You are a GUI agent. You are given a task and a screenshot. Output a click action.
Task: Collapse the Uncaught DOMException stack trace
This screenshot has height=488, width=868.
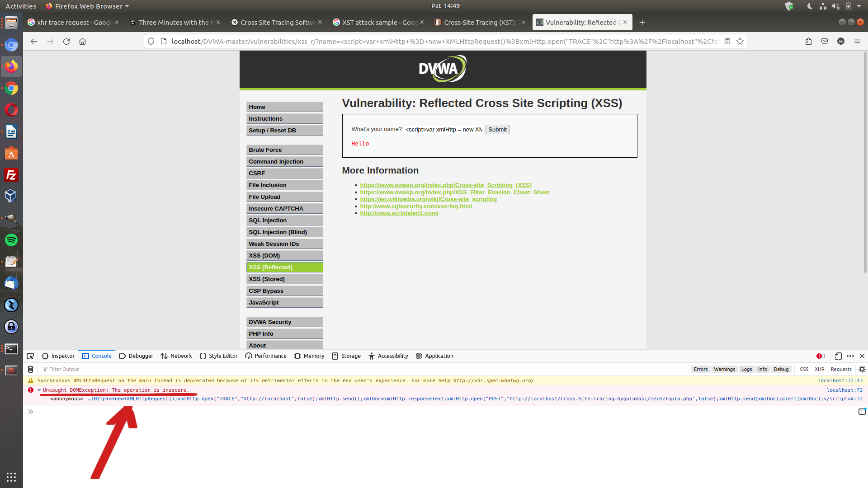(x=39, y=390)
